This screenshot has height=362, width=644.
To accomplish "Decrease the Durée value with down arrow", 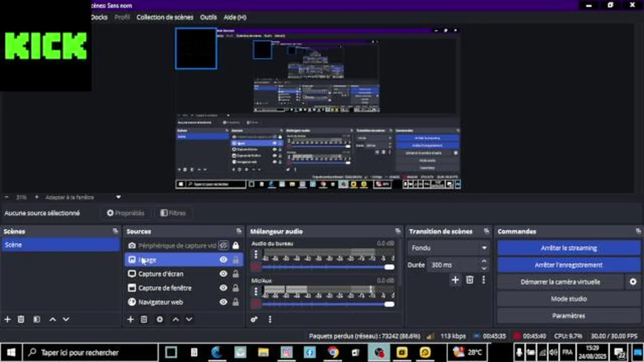I will [x=484, y=268].
